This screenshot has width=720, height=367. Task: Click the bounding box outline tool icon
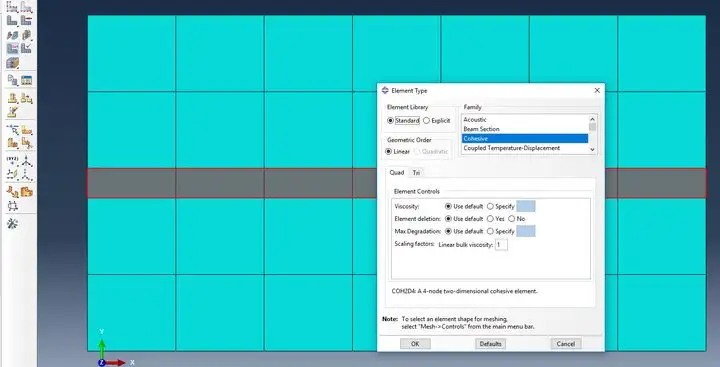pyautogui.click(x=12, y=206)
